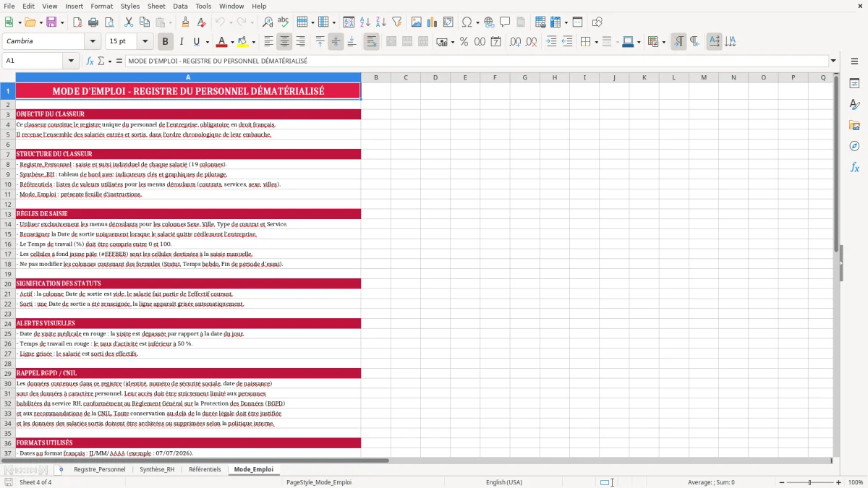
Task: Toggle Italic formatting
Action: tap(181, 42)
